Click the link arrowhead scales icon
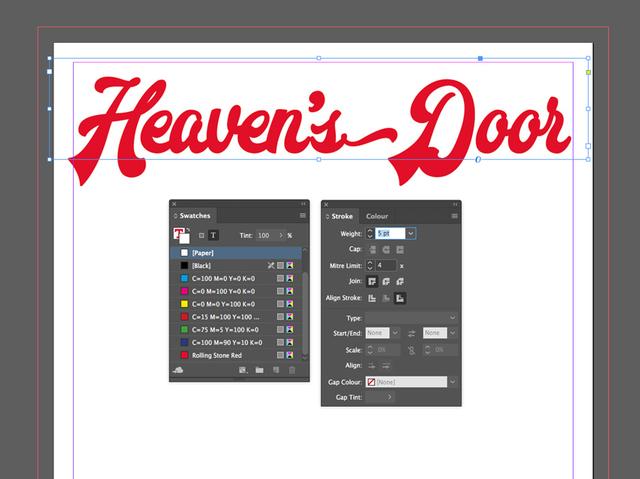 click(411, 350)
